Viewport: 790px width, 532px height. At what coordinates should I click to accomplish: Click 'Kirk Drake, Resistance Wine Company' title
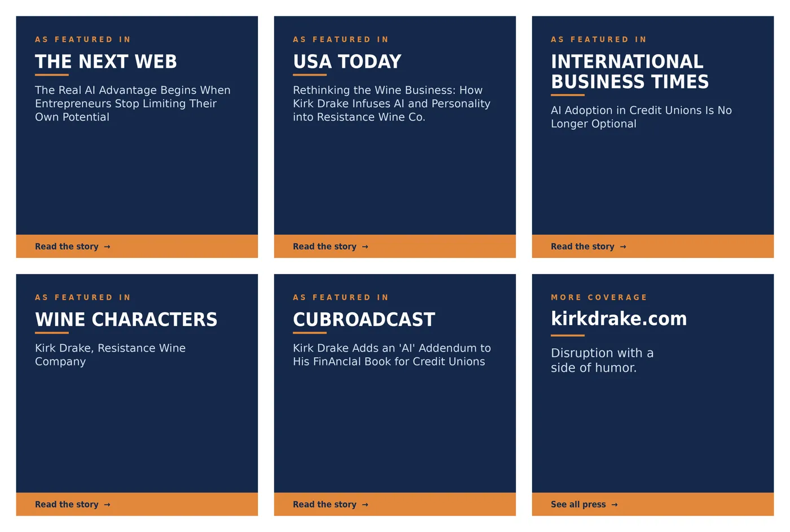(110, 355)
